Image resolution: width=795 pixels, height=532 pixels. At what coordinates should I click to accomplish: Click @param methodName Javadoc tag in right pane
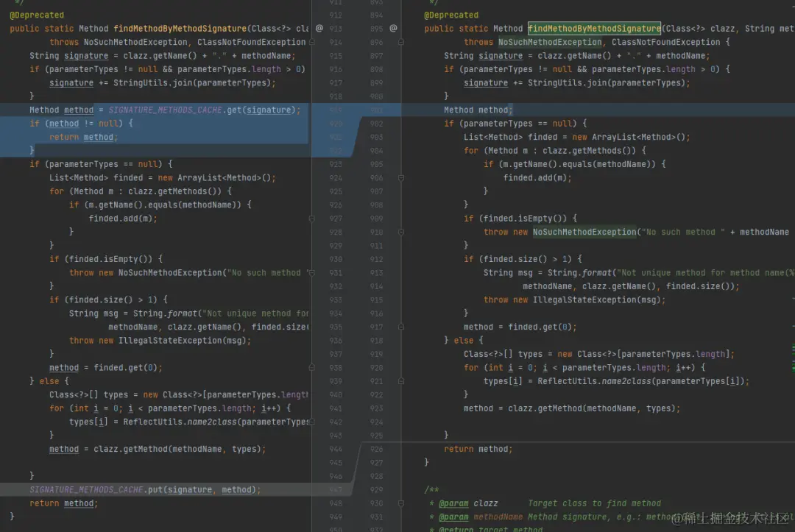(481, 517)
